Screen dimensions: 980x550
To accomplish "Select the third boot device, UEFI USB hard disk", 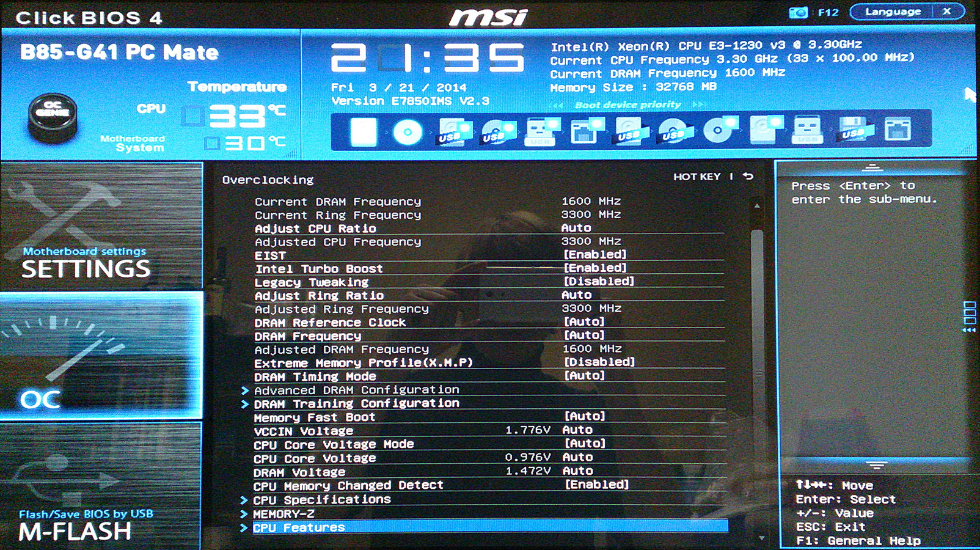I will 453,131.
